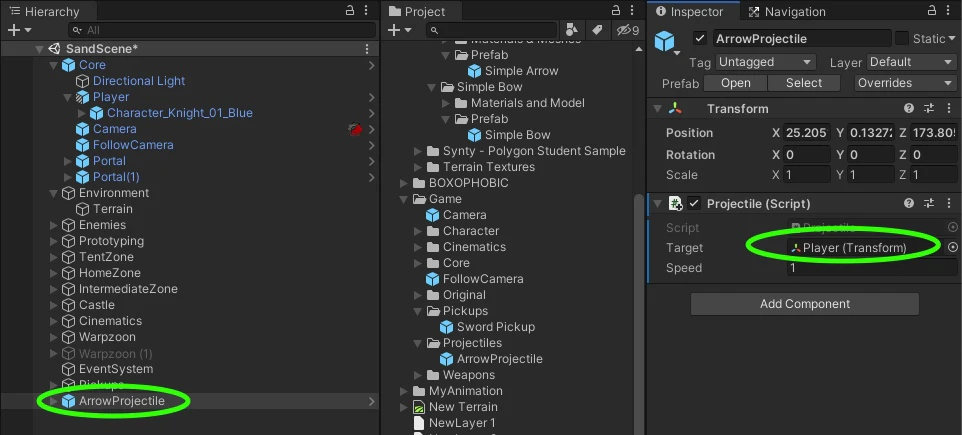Collapse the Environment object
Screen dimensions: 962x435
pos(53,193)
